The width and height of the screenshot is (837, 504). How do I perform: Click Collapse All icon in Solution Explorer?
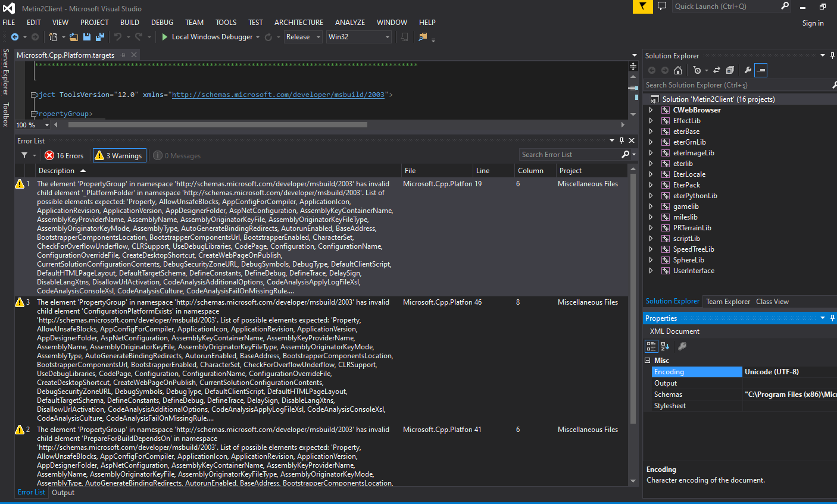(730, 70)
